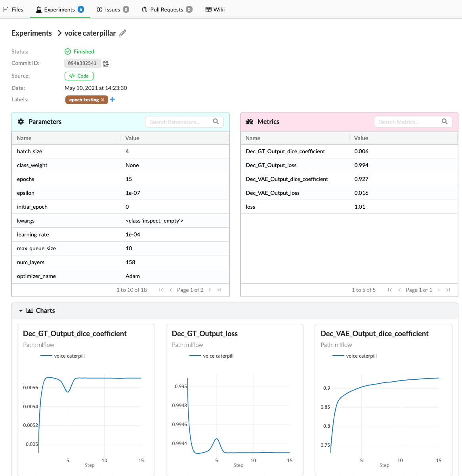Go to next page of Parameters
Viewport: 462px width, 476px height.
pyautogui.click(x=210, y=290)
